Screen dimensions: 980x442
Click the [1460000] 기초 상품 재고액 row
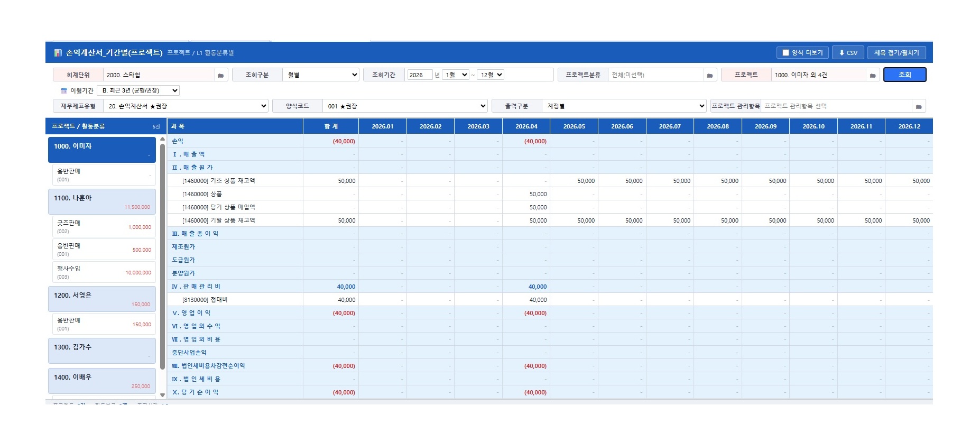click(x=550, y=181)
